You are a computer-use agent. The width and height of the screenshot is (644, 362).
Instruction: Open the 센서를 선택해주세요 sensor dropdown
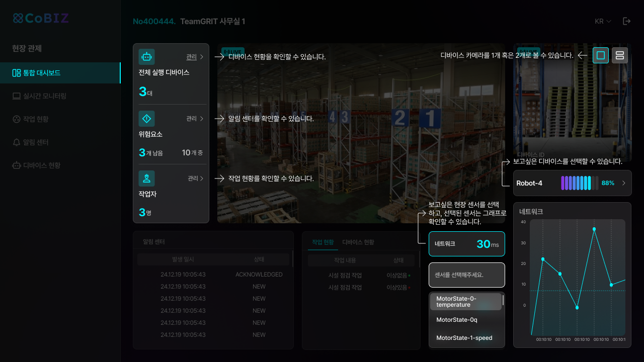466,275
